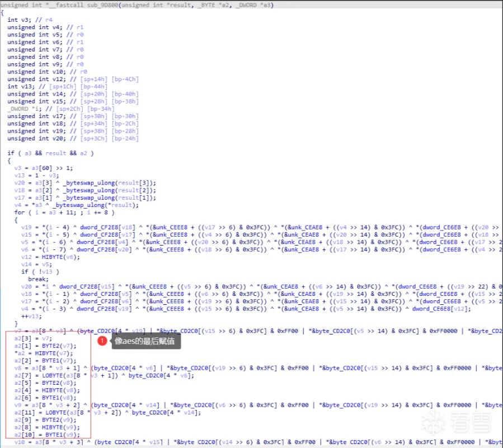
Task: Click the 'v20 = *i ^ dword_CF2E8[v15]' line
Action: coord(261,286)
